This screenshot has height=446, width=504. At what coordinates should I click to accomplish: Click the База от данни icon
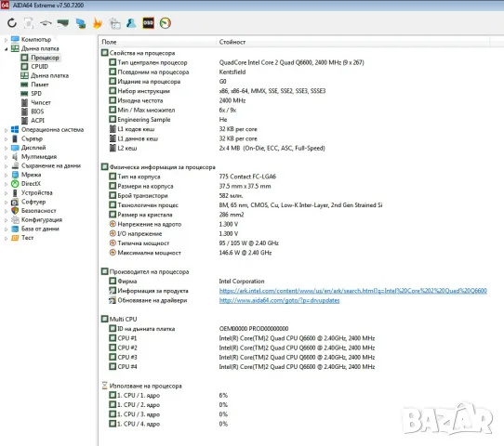pos(15,229)
